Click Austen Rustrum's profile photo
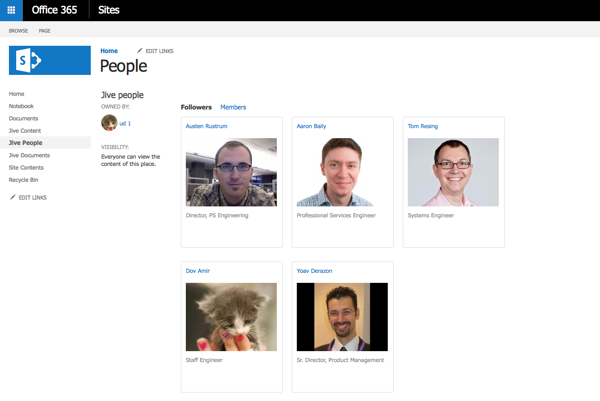600x401 pixels. (x=231, y=172)
